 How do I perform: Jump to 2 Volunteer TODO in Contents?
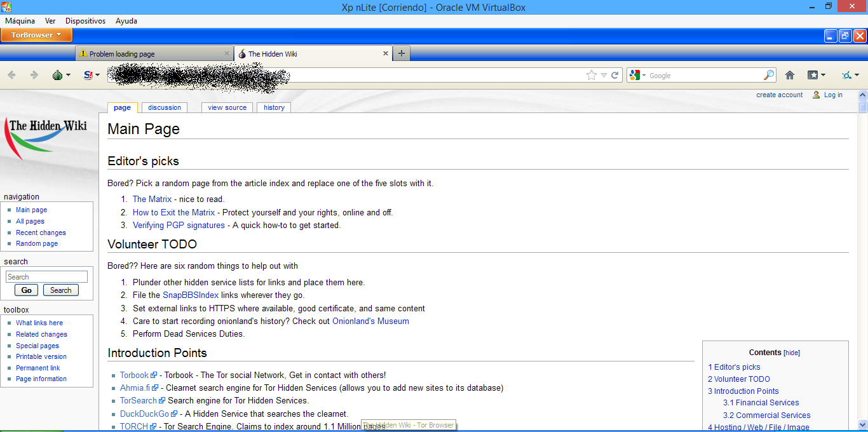[x=739, y=379]
